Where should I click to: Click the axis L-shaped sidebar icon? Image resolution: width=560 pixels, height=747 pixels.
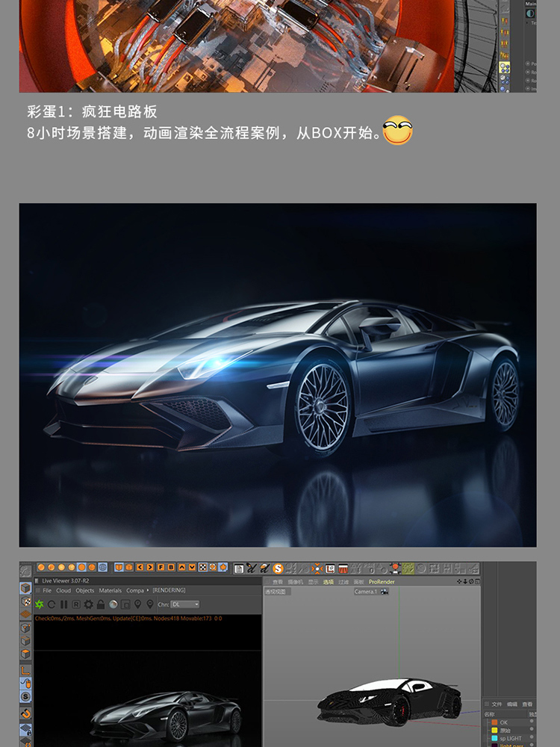point(25,670)
